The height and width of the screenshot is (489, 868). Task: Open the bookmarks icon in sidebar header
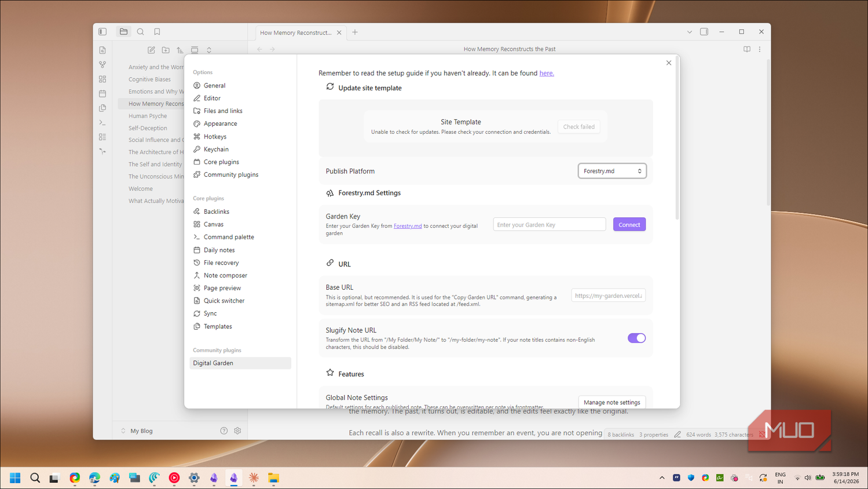[157, 32]
